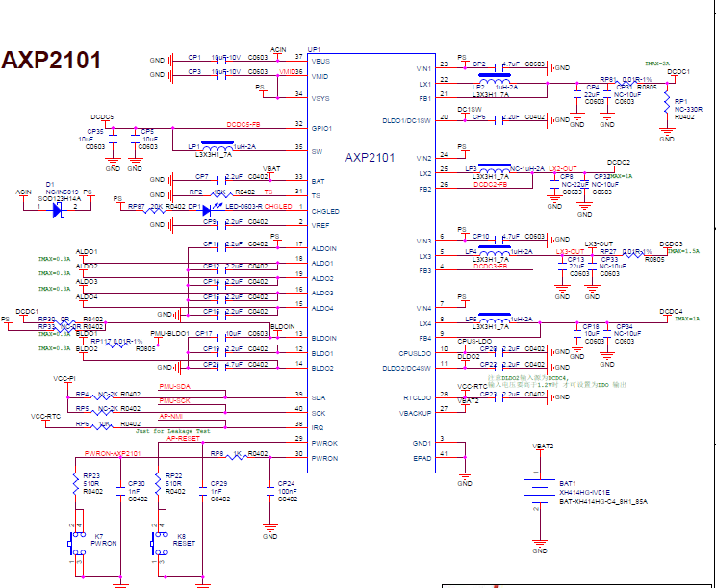Select the NC/IN5819 diode value text
Image resolution: width=716 pixels, height=588 pixels.
63,192
